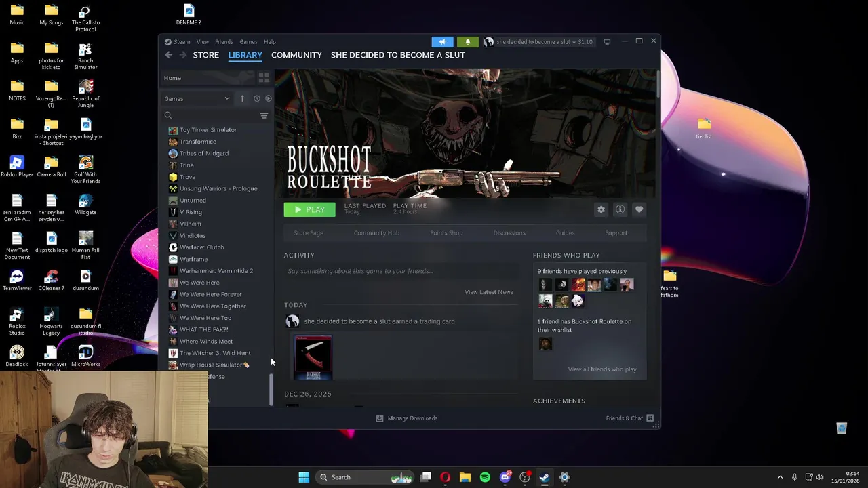The image size is (868, 488).
Task: Expand the Games category dropdown
Action: [197, 98]
